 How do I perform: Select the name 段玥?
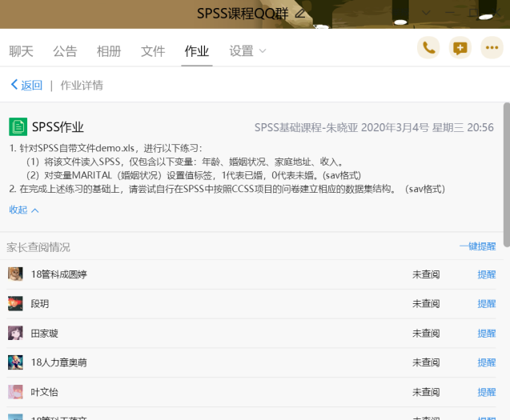pos(40,304)
